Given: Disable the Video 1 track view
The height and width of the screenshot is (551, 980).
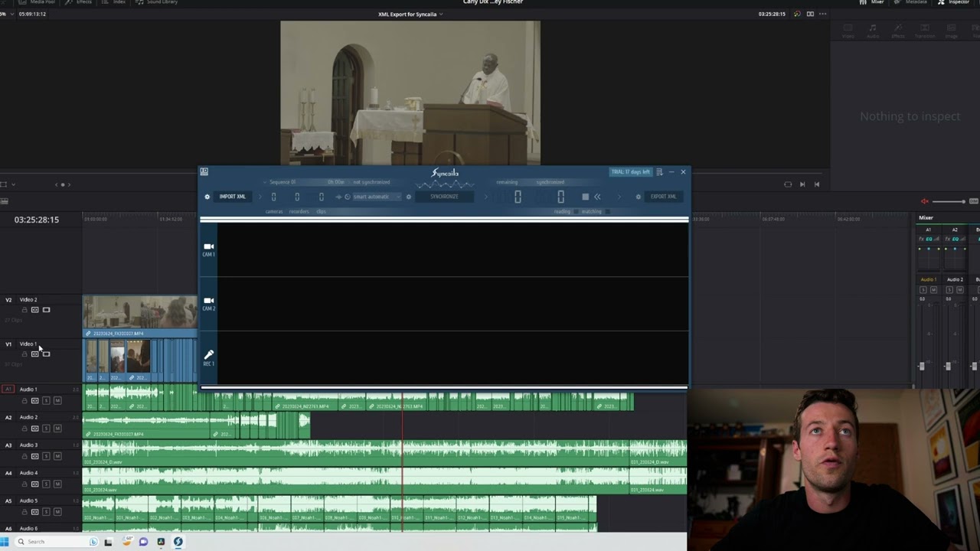Looking at the screenshot, I should pos(46,354).
